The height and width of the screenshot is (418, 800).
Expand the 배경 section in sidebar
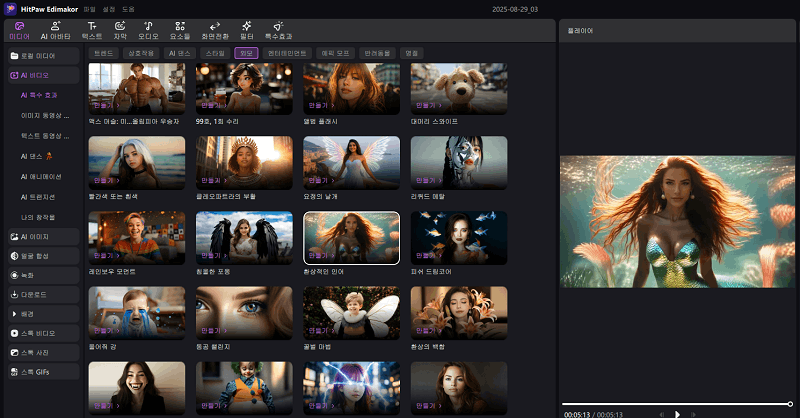click(x=42, y=313)
